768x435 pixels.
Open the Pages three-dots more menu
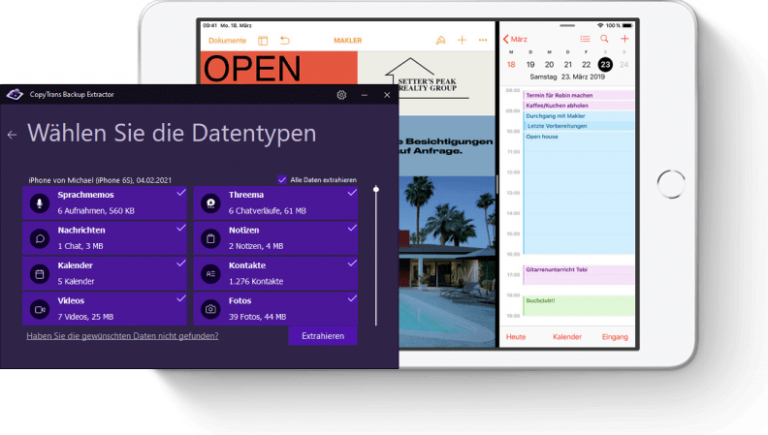click(483, 40)
